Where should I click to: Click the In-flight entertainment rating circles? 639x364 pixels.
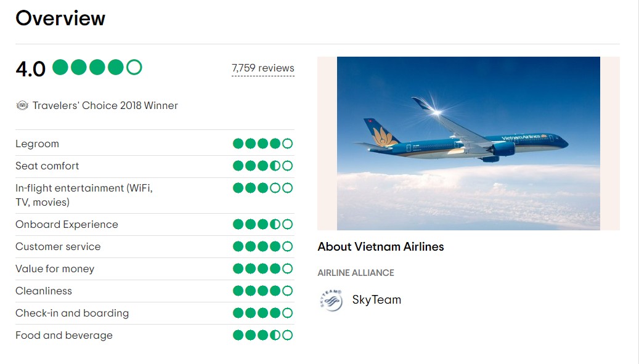coord(262,188)
